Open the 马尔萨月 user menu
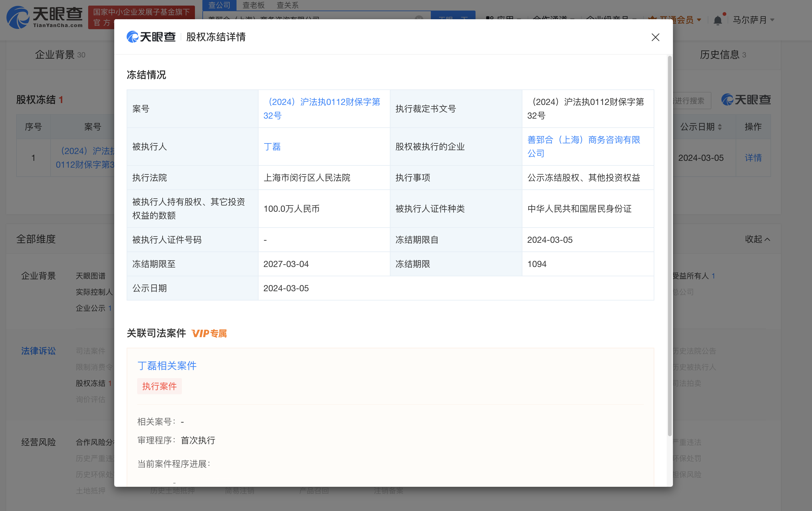 click(x=754, y=20)
